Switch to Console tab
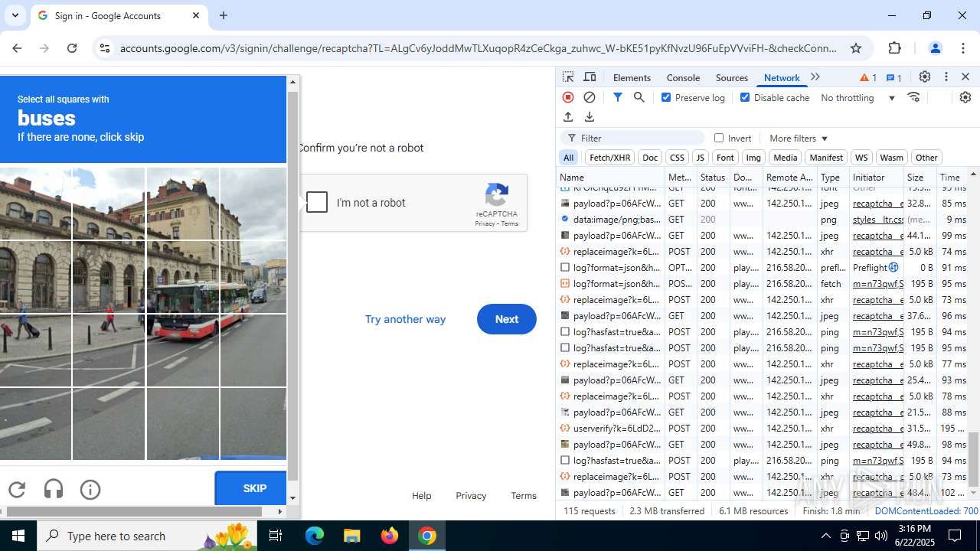Viewport: 980px width, 551px height. [x=683, y=77]
